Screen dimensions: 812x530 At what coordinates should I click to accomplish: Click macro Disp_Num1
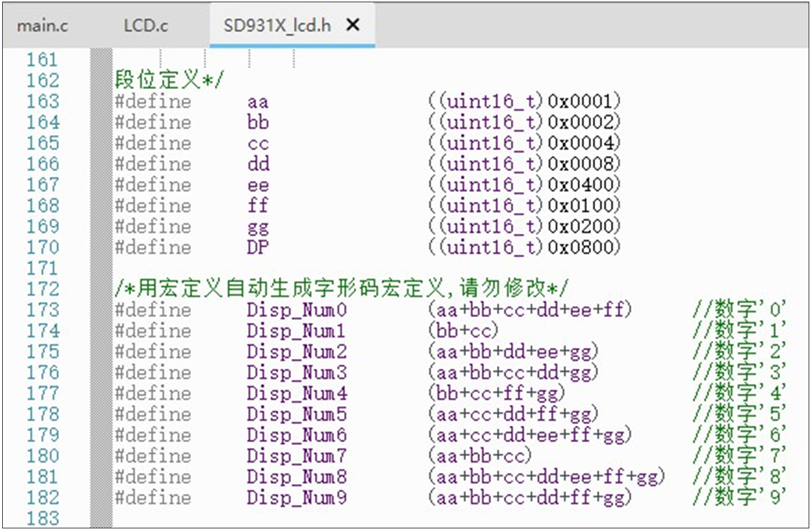(x=297, y=330)
